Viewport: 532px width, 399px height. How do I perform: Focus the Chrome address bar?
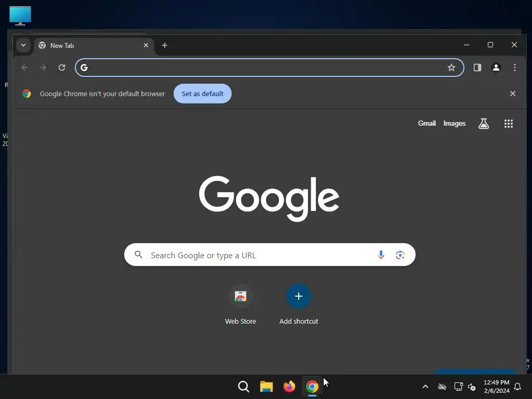pyautogui.click(x=270, y=68)
